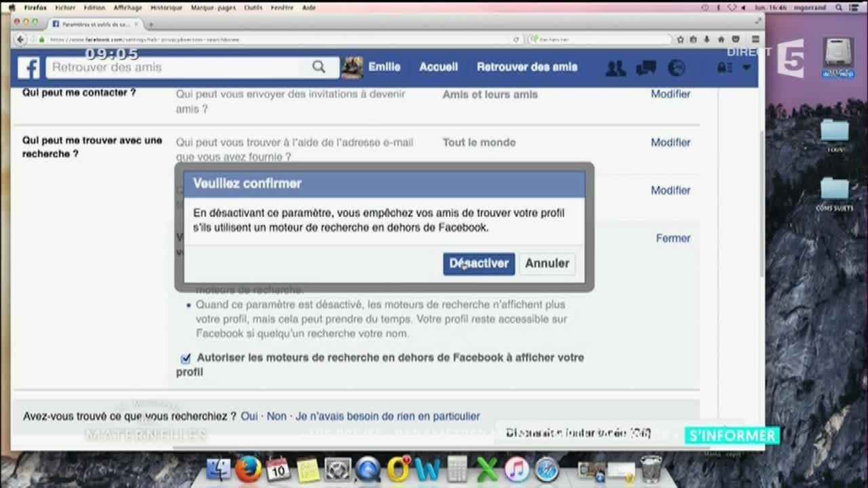The image size is (868, 488).
Task: Show bookmarks list icon in Firefox toolbar
Action: point(694,40)
